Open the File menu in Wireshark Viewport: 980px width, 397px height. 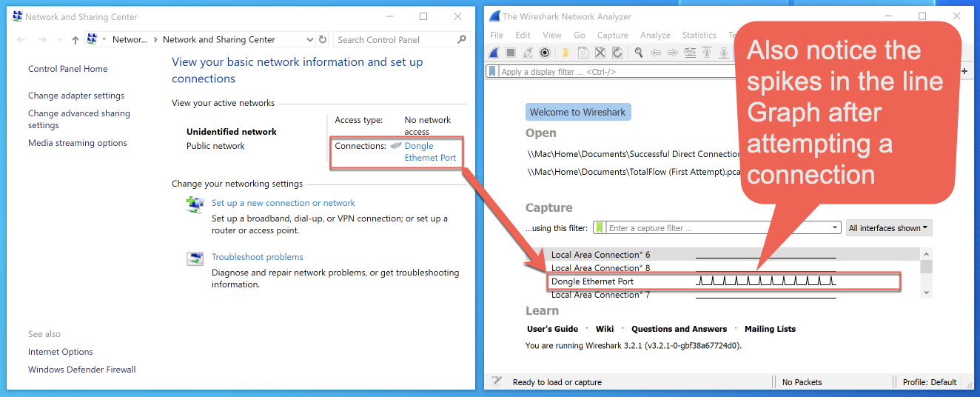497,35
